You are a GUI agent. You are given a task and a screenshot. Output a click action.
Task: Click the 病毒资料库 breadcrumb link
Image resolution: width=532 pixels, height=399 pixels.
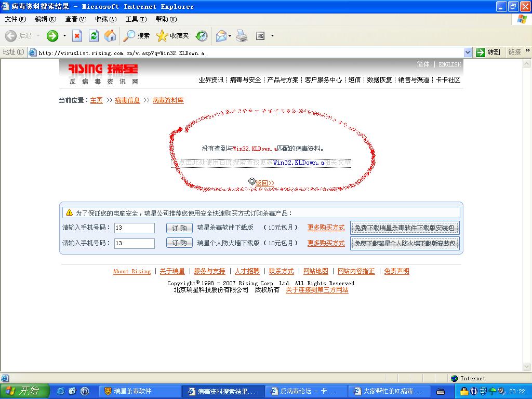point(168,100)
